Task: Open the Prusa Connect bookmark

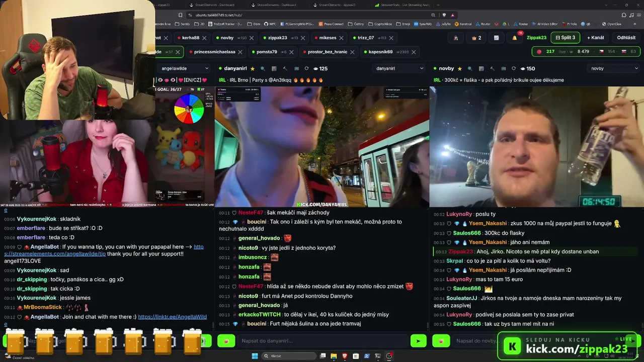Action: (x=332, y=24)
